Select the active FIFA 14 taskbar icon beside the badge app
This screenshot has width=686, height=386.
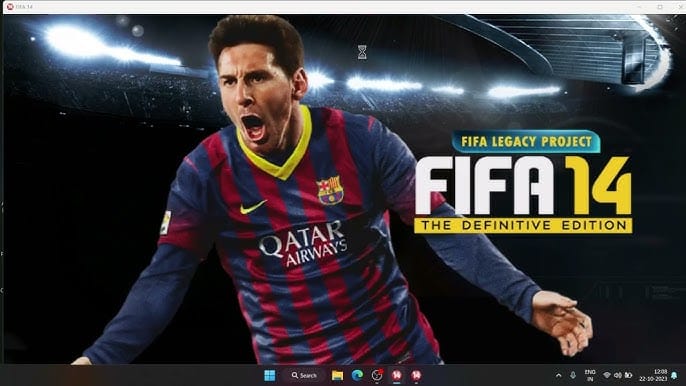[397, 375]
